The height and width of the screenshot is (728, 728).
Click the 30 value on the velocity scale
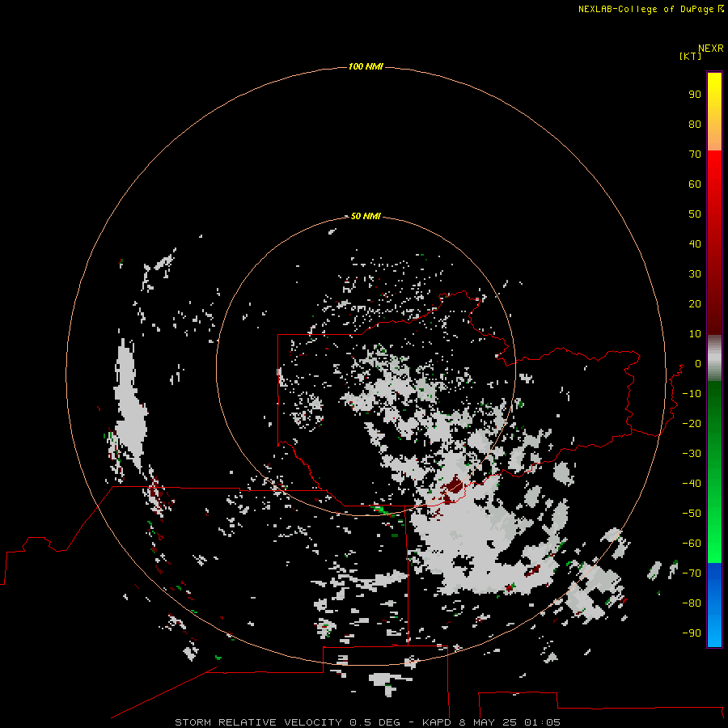[695, 274]
